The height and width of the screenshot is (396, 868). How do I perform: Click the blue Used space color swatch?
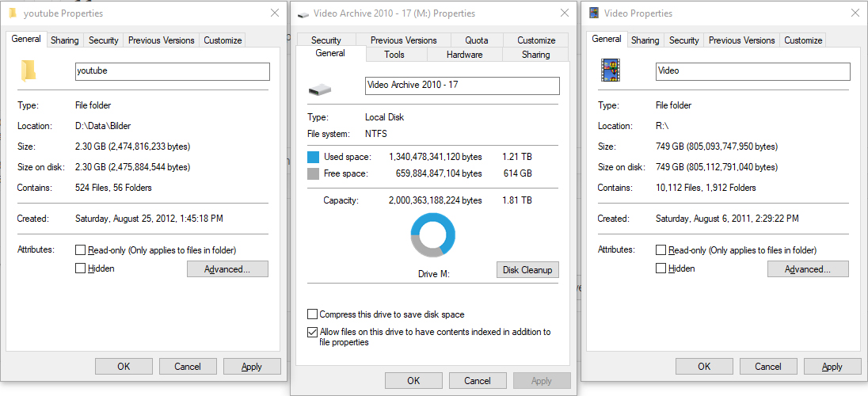pos(313,157)
